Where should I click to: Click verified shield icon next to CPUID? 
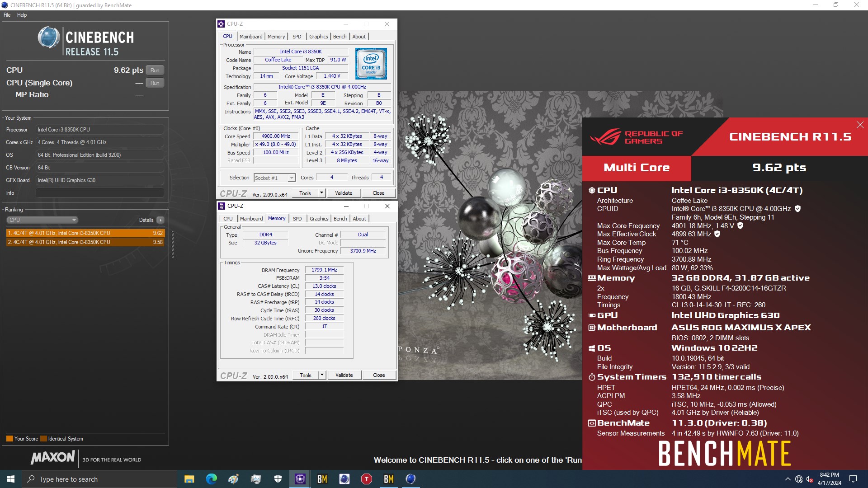click(x=797, y=209)
